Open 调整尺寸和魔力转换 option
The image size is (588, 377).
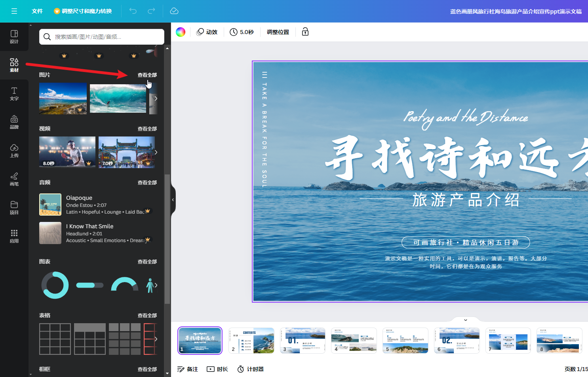pyautogui.click(x=83, y=11)
